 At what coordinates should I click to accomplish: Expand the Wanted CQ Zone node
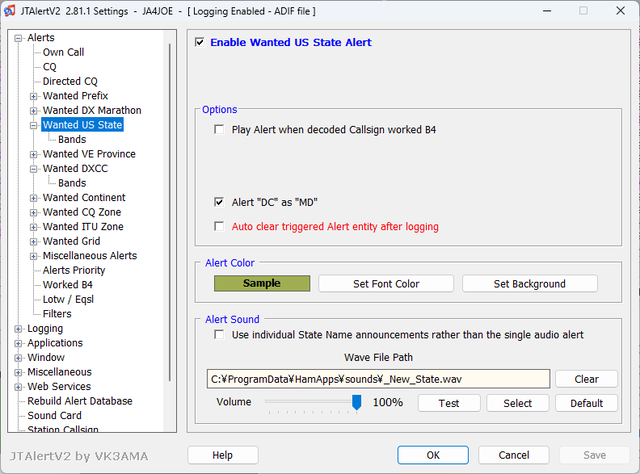tap(33, 213)
